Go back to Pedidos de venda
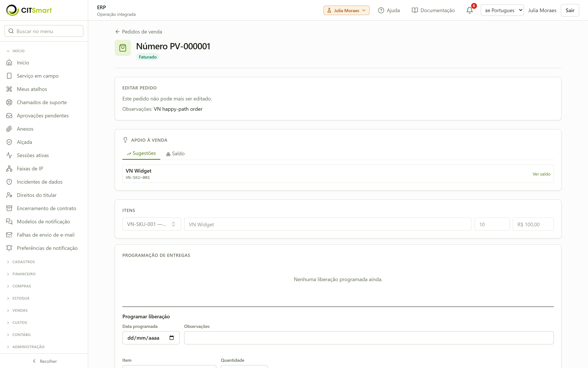Viewport: 588px width, 368px height. (139, 32)
